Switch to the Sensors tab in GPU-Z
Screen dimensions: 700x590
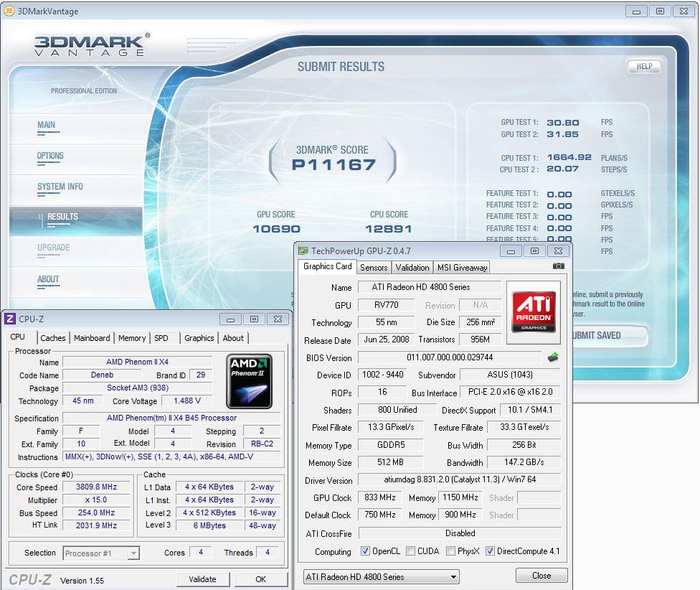click(374, 268)
